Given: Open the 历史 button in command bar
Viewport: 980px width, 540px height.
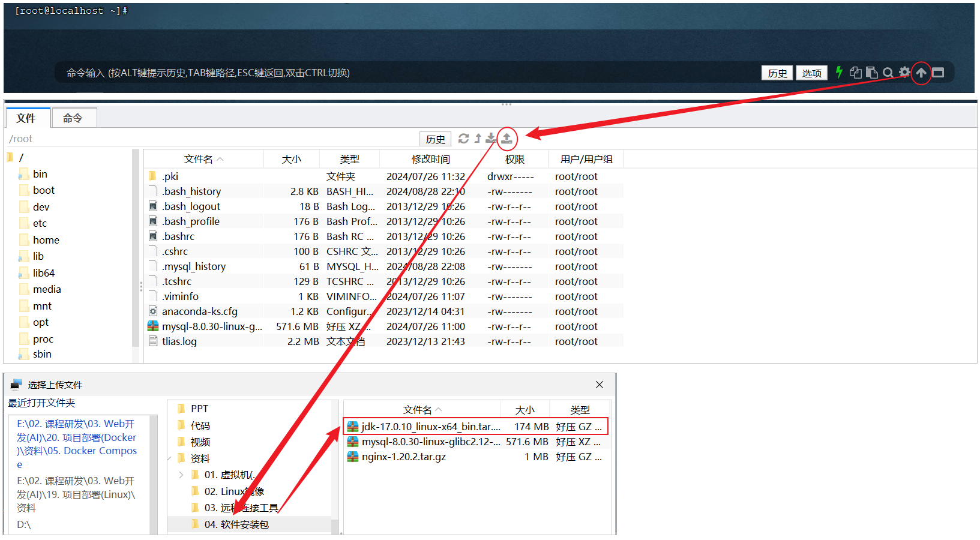Looking at the screenshot, I should click(777, 73).
